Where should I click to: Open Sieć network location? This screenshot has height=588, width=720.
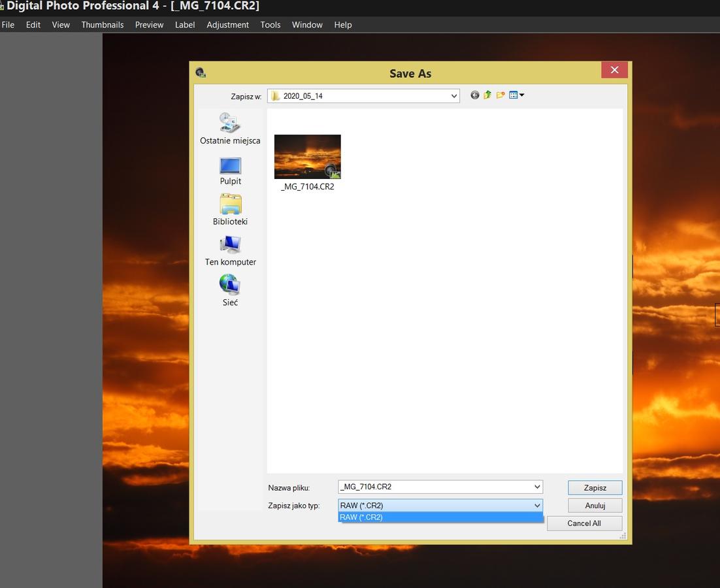(x=230, y=291)
